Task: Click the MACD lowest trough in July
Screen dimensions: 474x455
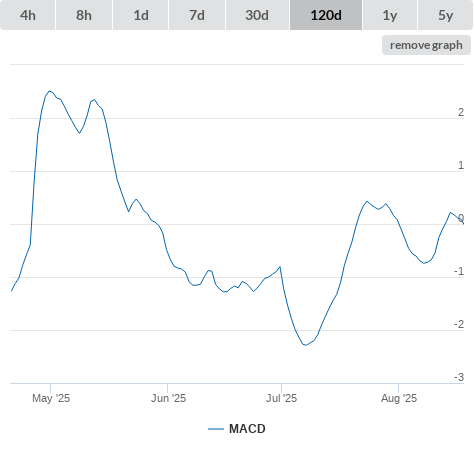Action: 306,345
